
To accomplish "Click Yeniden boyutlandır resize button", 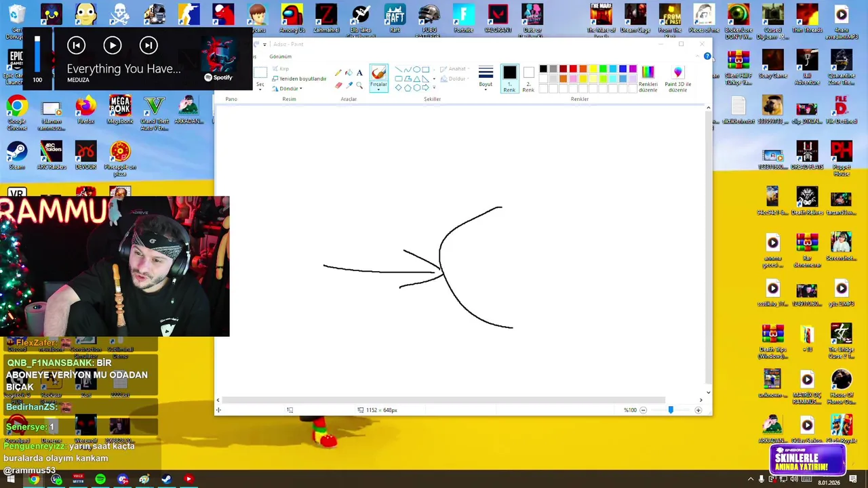I will click(299, 79).
